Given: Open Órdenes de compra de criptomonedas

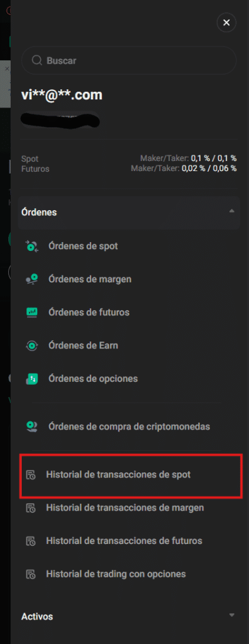Looking at the screenshot, I should tap(129, 427).
